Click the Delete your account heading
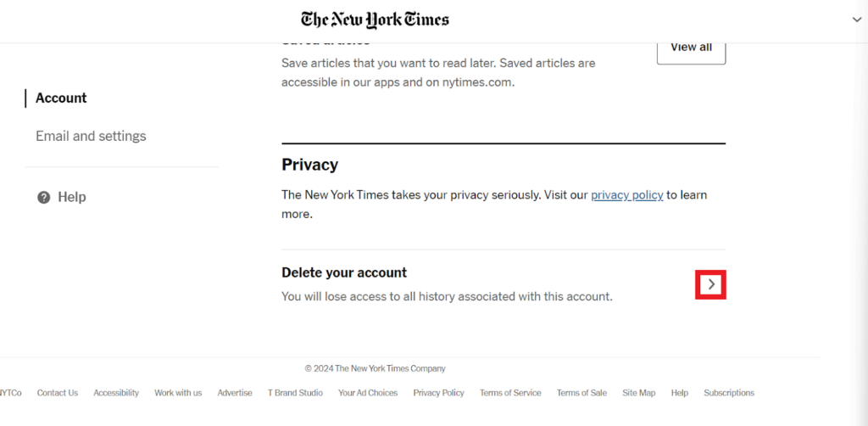The height and width of the screenshot is (426, 868). click(344, 272)
